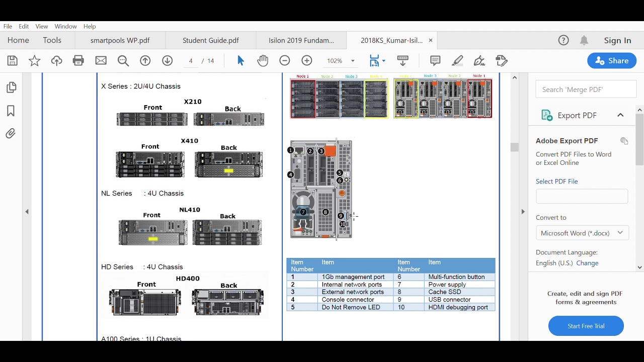This screenshot has width=644, height=362.
Task: Open the find text magnifier tool
Action: pos(123,61)
